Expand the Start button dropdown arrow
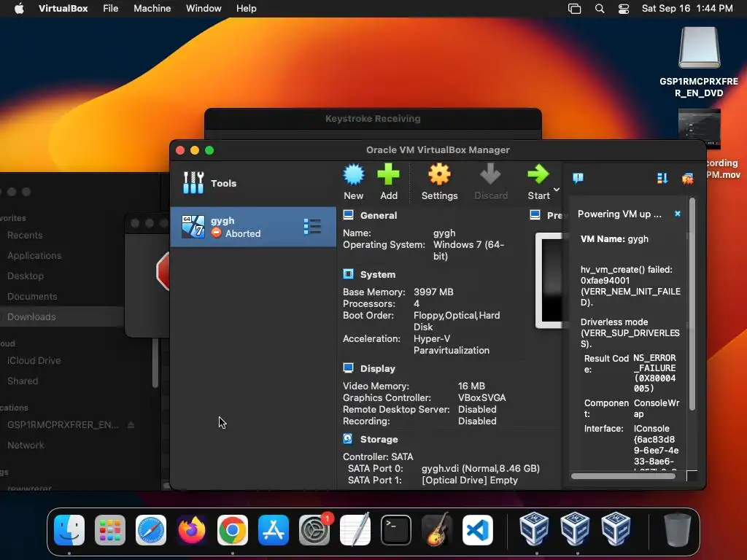The image size is (747, 560). [557, 189]
